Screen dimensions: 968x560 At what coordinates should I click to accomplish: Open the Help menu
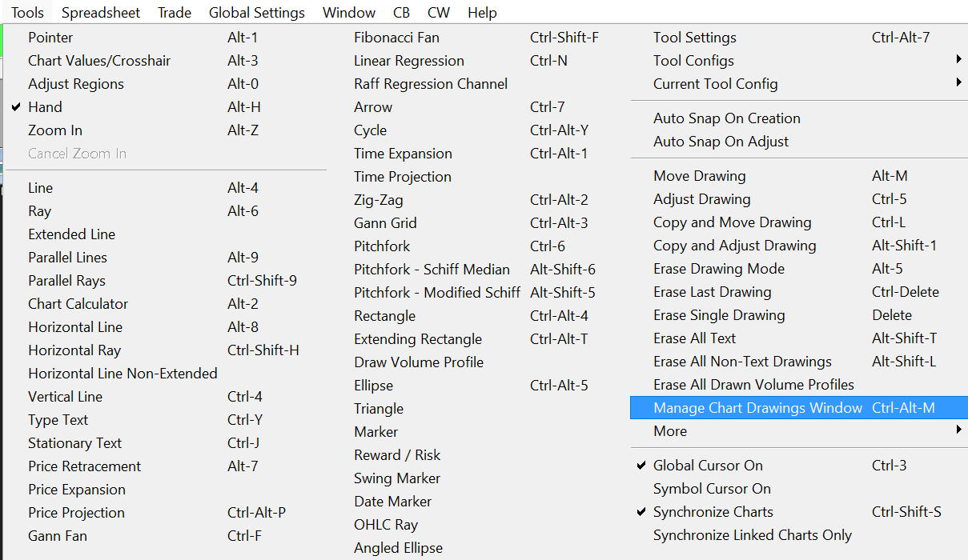click(482, 13)
